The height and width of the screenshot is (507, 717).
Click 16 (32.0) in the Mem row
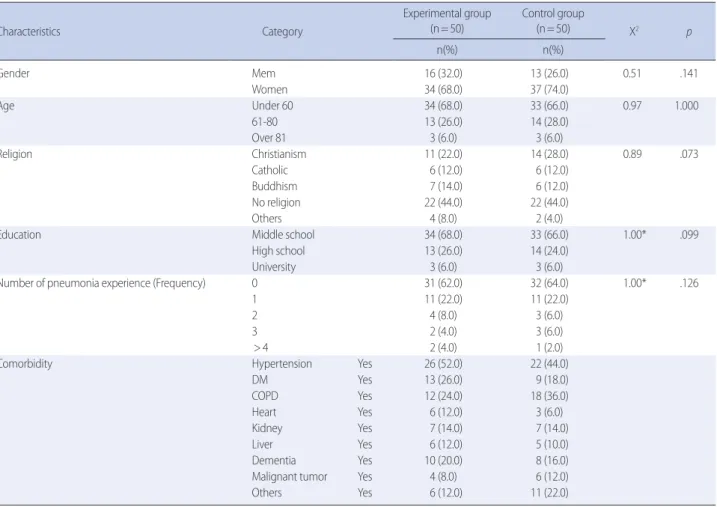tap(443, 73)
